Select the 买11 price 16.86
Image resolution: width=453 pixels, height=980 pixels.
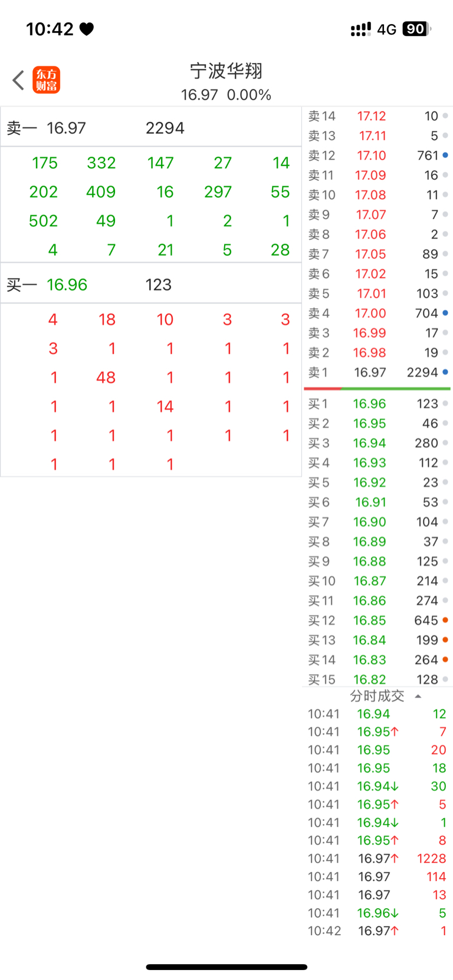[x=370, y=600]
